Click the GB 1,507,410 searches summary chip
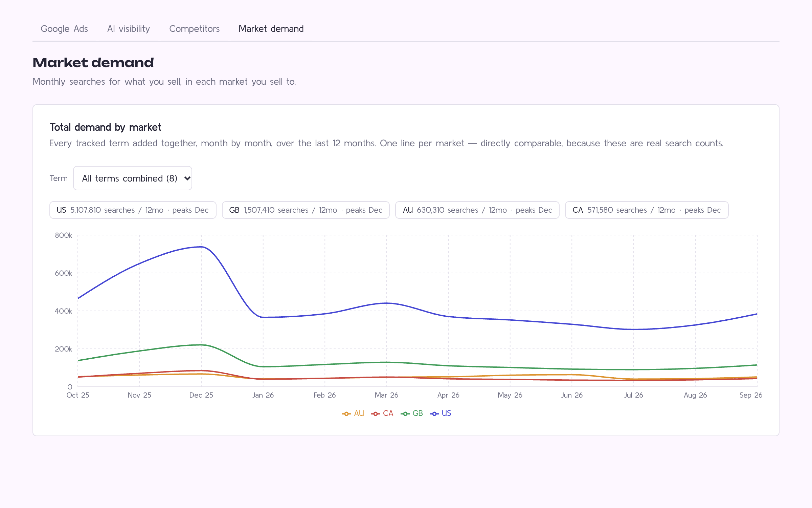Screen dimensions: 812x508 (306, 210)
